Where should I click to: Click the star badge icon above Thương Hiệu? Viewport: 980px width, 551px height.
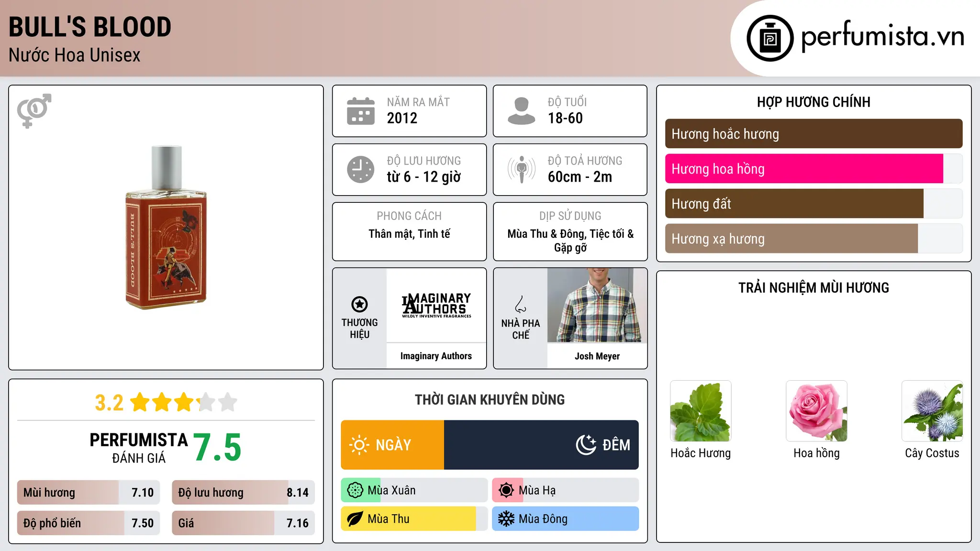pyautogui.click(x=359, y=304)
